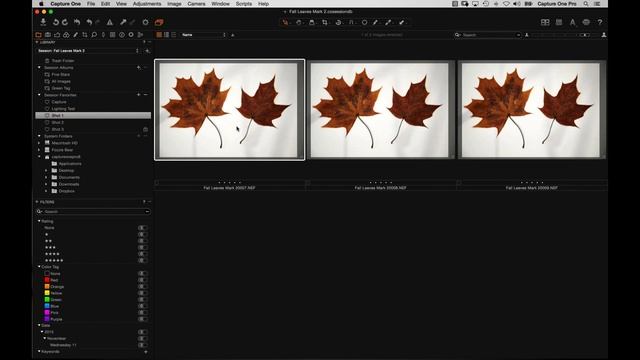Open the magnifier Details tool tab
The image size is (640, 360).
coord(94,35)
